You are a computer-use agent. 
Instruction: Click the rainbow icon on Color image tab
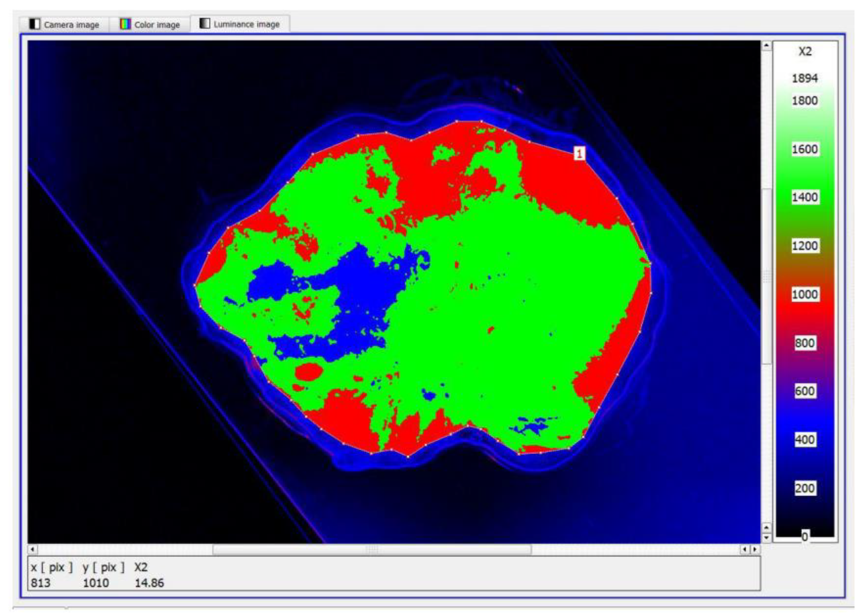pos(125,24)
